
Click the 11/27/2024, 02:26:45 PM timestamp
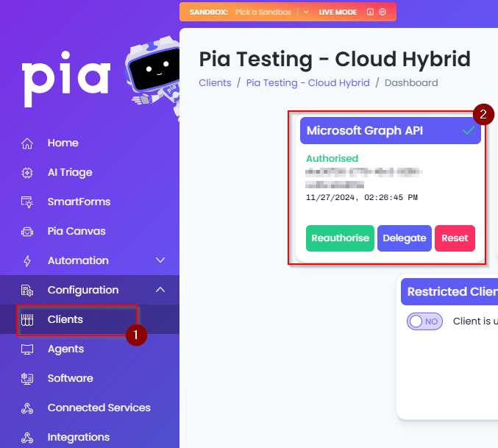362,197
